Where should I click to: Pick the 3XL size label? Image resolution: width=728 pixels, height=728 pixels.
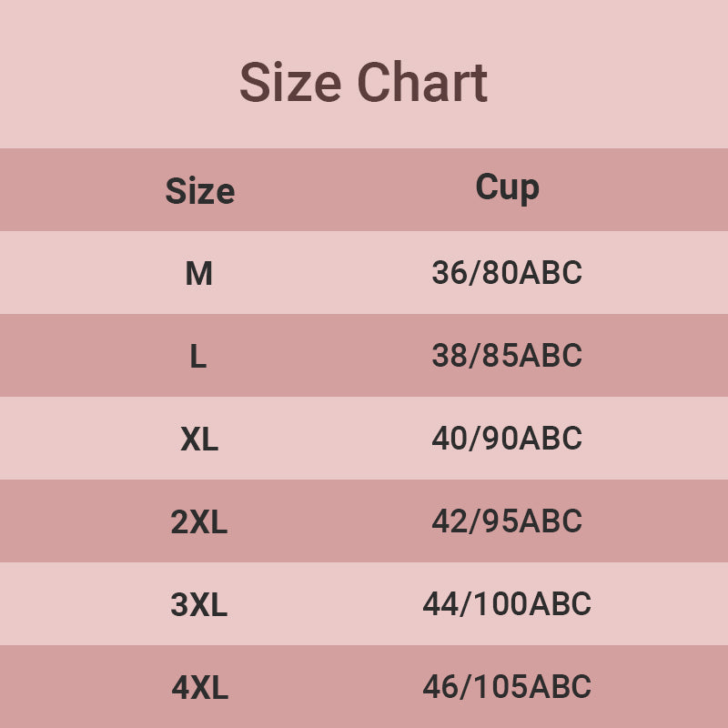(199, 605)
